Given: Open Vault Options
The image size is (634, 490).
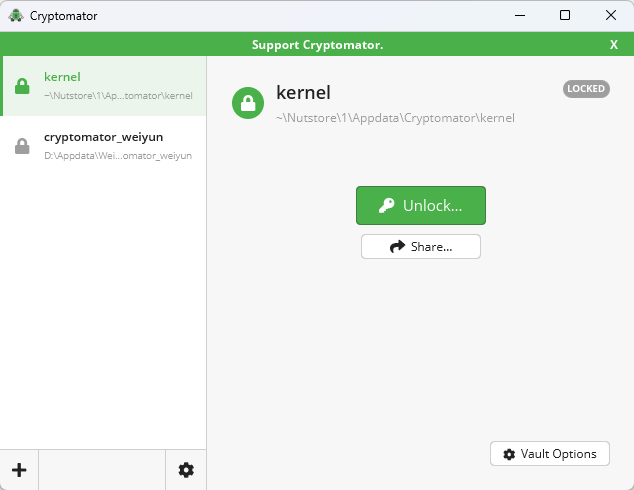Looking at the screenshot, I should tap(550, 454).
